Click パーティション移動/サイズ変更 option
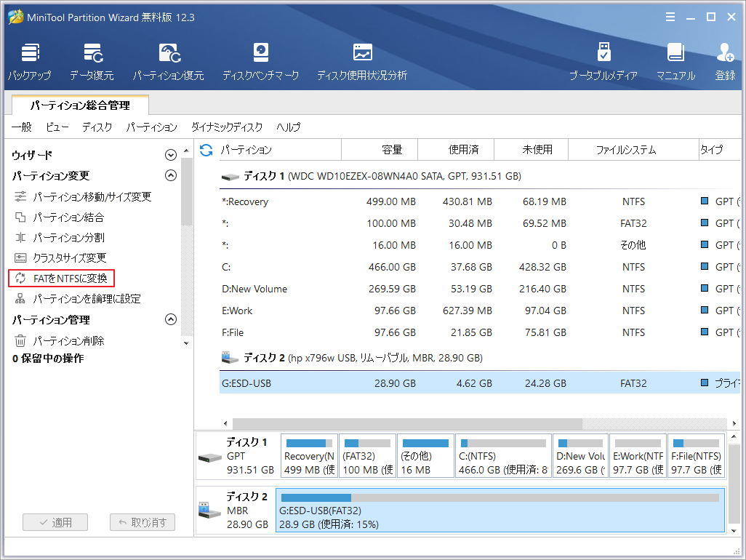Image resolution: width=746 pixels, height=560 pixels. click(92, 197)
